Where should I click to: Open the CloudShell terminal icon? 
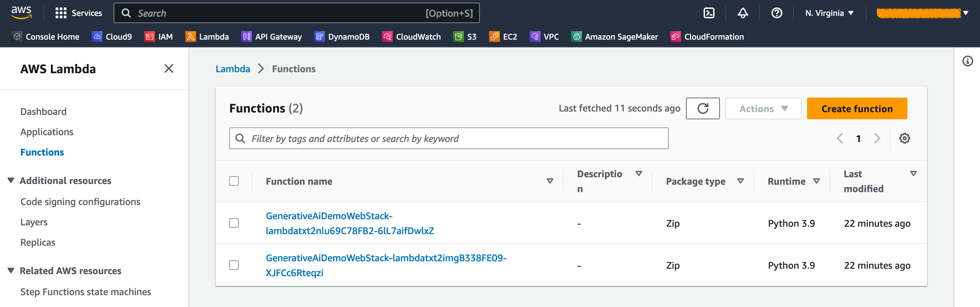709,13
